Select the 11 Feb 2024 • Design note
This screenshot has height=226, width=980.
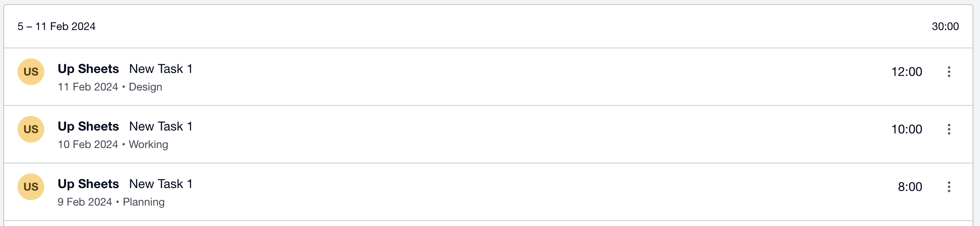[110, 87]
